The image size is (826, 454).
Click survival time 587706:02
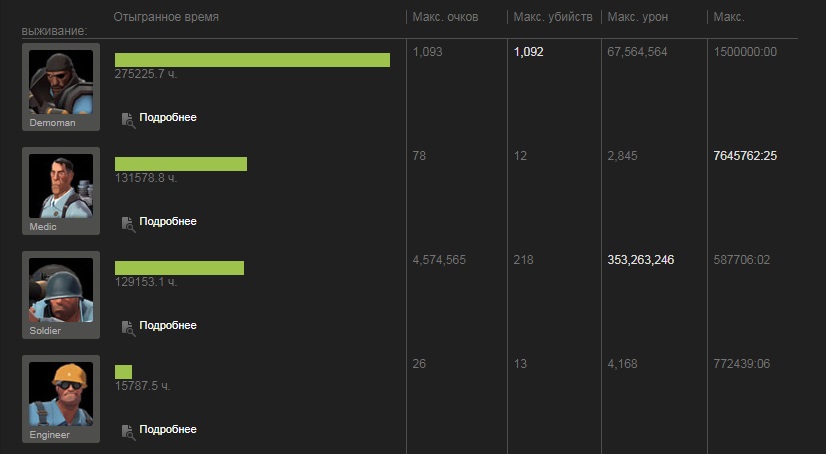click(x=742, y=260)
